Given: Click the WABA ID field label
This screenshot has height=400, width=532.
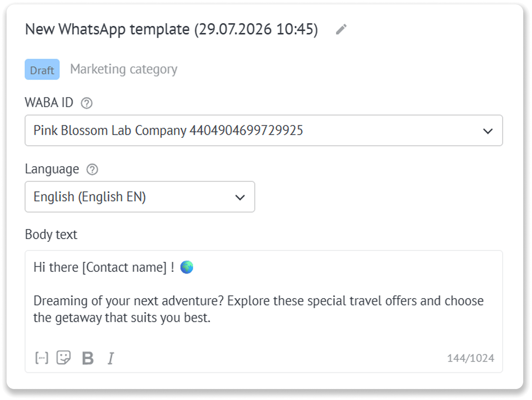Looking at the screenshot, I should pyautogui.click(x=49, y=102).
